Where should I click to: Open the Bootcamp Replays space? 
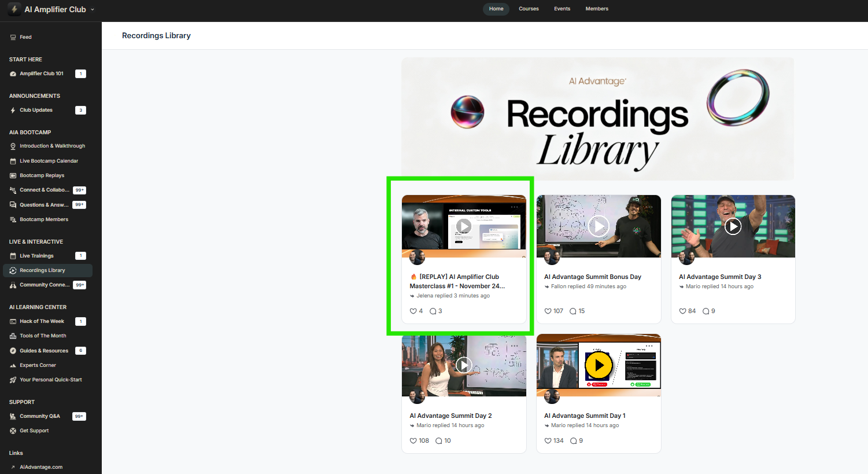47,175
